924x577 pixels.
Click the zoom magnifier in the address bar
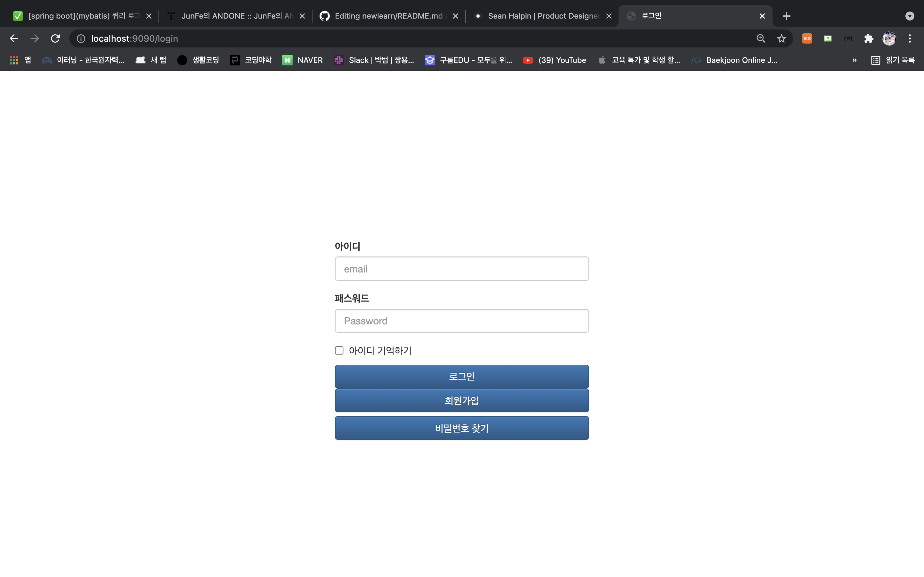[760, 38]
